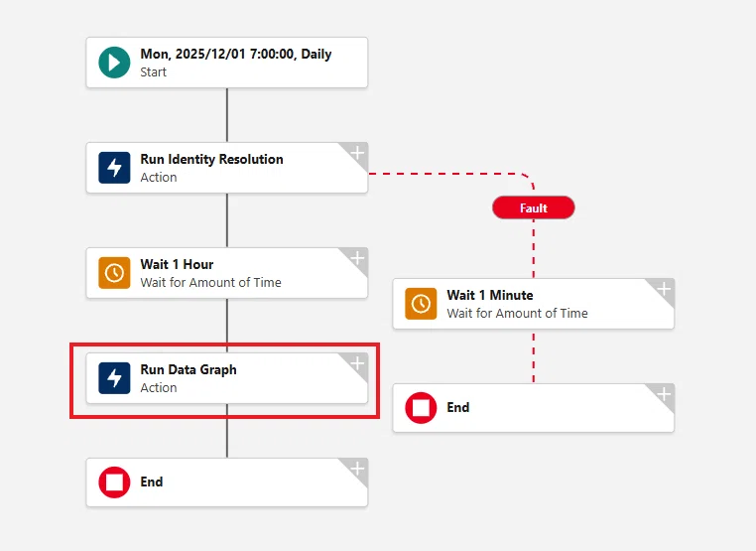Open the Run Data Graph action title
Viewport: 756px width, 551px height.
tap(189, 369)
